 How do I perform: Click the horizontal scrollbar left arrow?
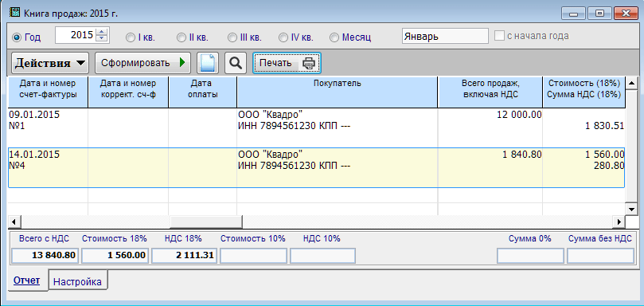coord(14,222)
